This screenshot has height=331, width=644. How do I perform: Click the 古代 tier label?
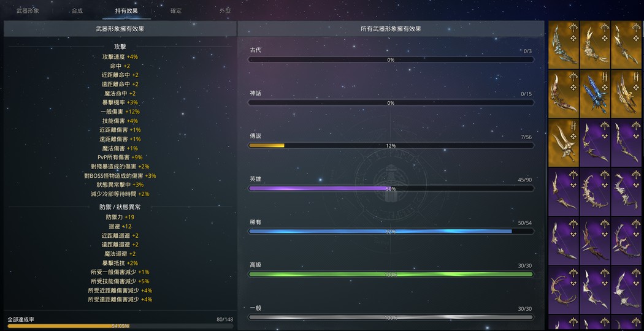point(255,50)
